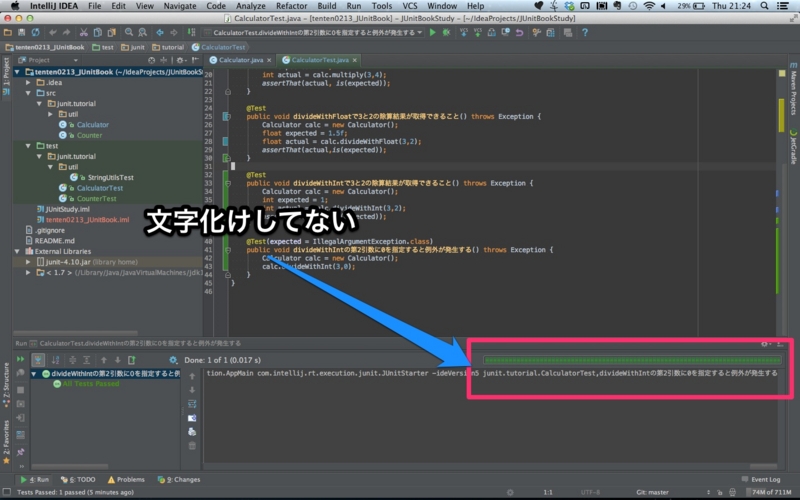Screen dimensions: 800x500
Task: Click Export Test Results icon
Action: click(132, 360)
